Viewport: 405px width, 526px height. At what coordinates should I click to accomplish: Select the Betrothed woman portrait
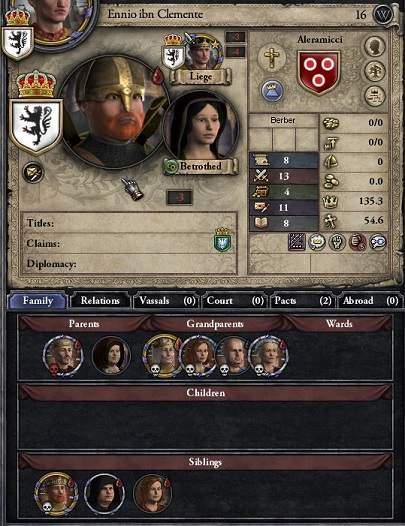click(201, 129)
